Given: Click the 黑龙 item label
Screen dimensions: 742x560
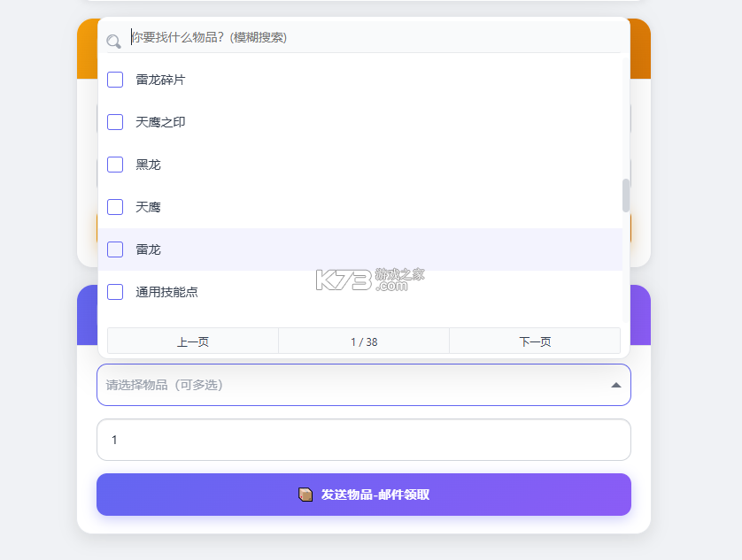Looking at the screenshot, I should [148, 165].
